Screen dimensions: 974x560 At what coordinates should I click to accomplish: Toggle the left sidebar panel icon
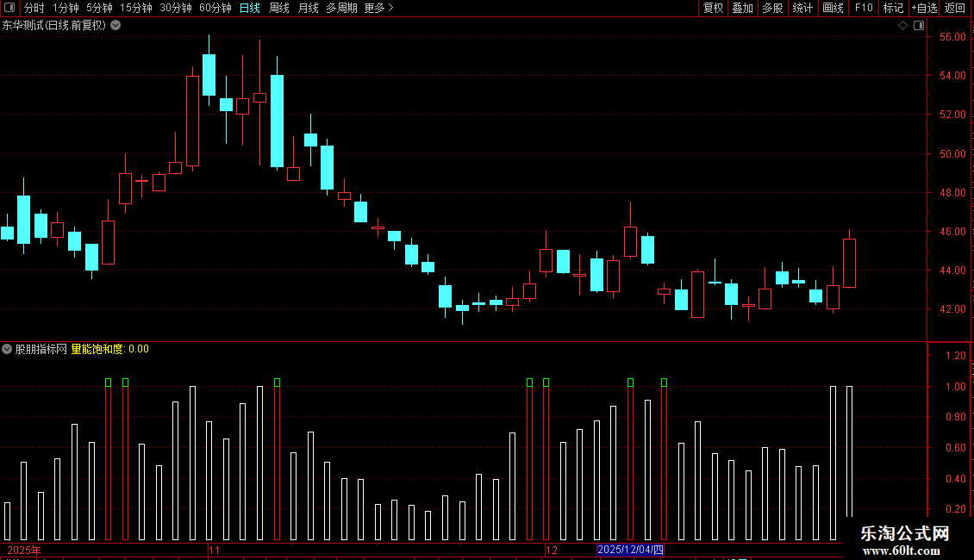(9, 8)
